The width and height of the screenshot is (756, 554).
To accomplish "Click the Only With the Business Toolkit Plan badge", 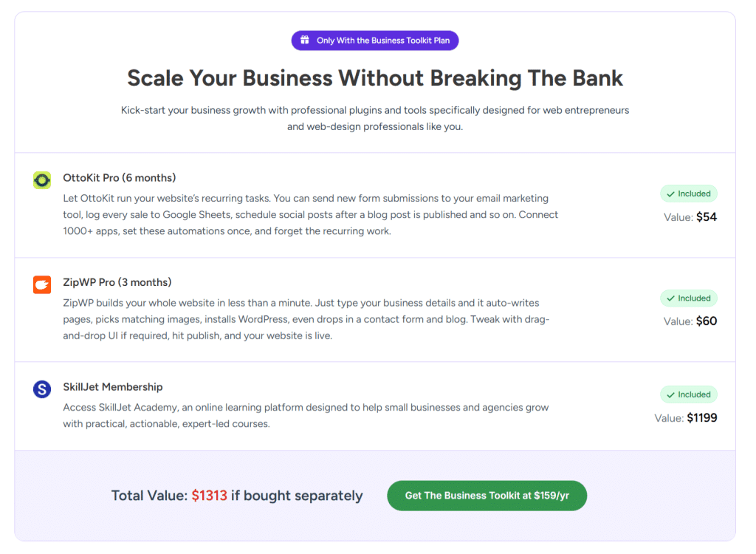I will [x=375, y=41].
